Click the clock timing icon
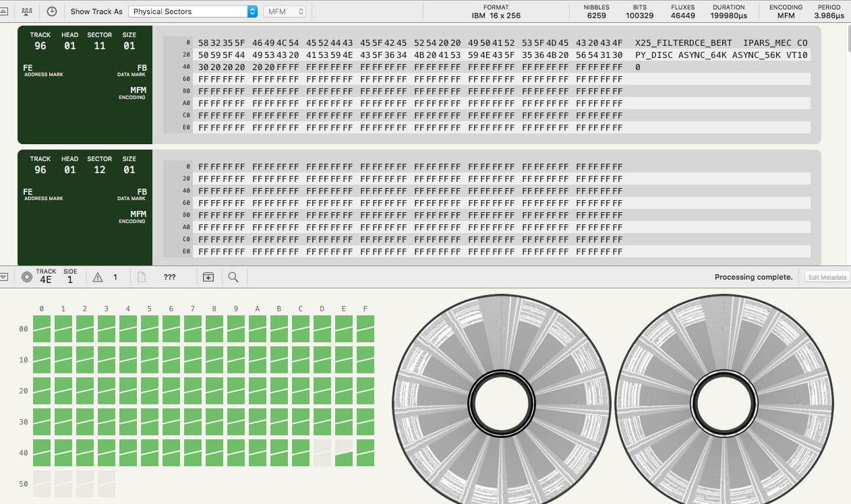851x504 pixels. pyautogui.click(x=52, y=11)
